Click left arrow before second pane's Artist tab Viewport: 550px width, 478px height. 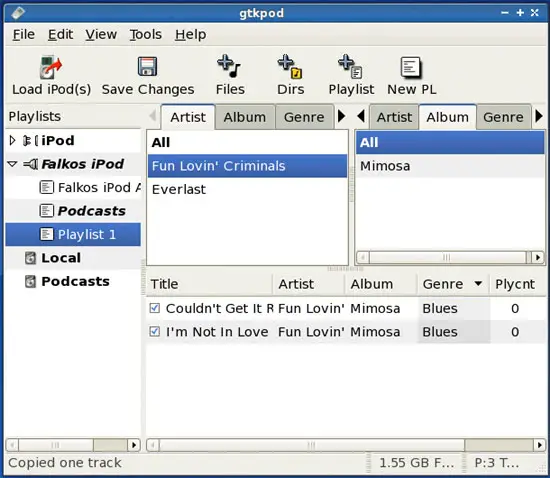click(361, 116)
